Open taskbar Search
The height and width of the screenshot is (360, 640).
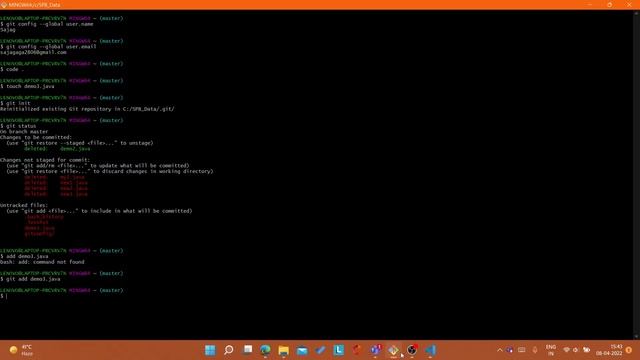[x=229, y=350]
